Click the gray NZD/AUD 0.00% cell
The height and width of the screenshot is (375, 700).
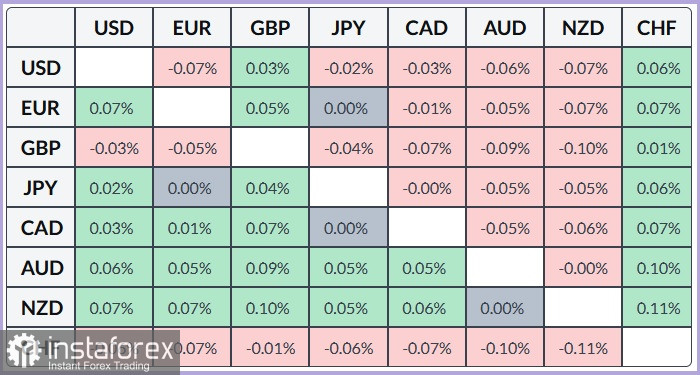(x=505, y=308)
